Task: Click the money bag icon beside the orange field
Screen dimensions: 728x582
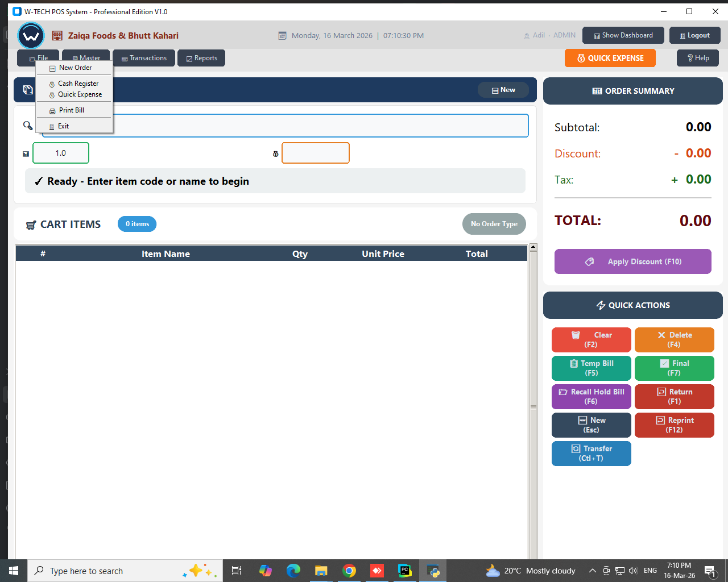Action: (276, 153)
